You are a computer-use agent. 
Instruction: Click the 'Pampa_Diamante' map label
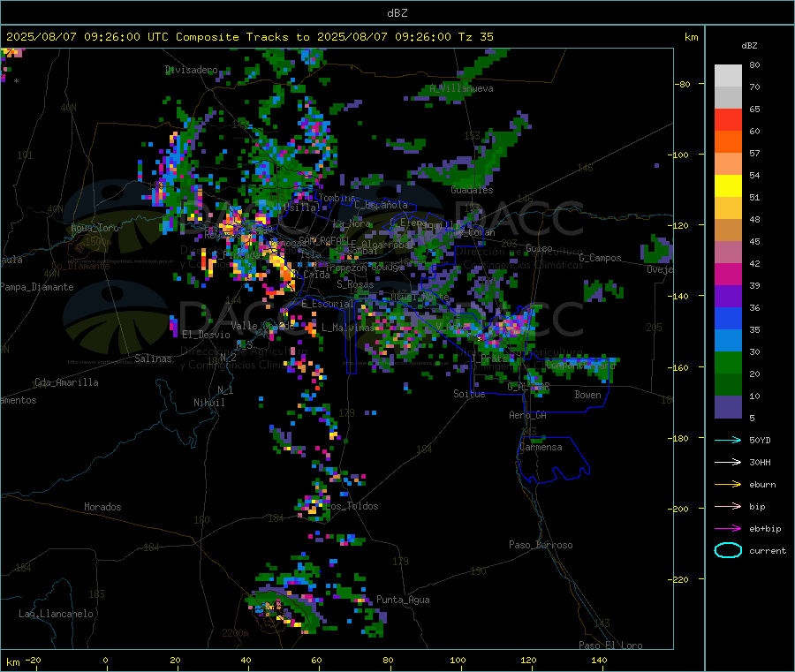pyautogui.click(x=36, y=287)
